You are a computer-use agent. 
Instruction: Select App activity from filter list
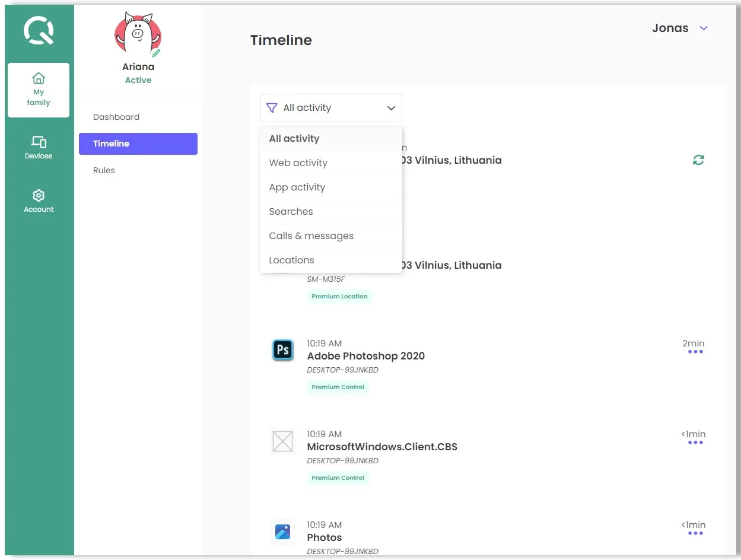click(x=297, y=187)
